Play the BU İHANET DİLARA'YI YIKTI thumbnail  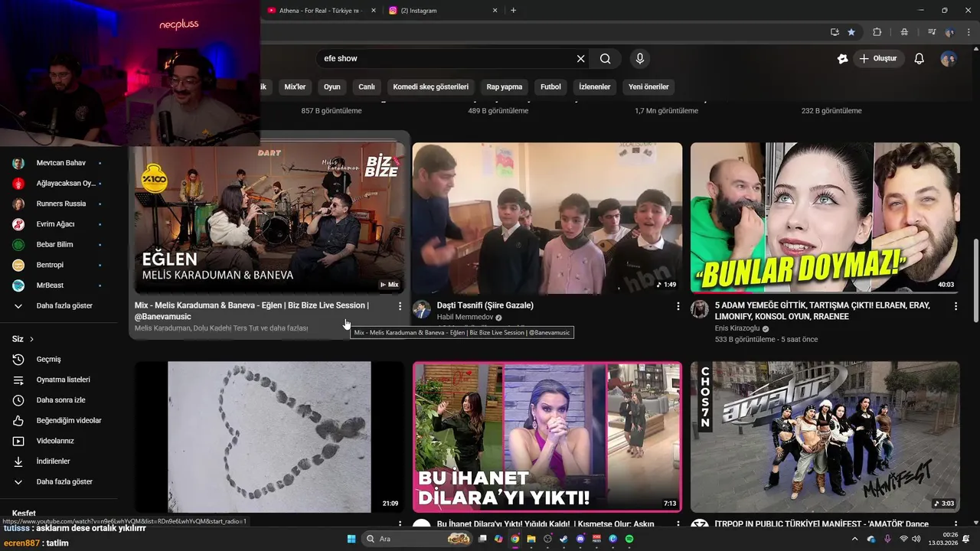pos(547,437)
